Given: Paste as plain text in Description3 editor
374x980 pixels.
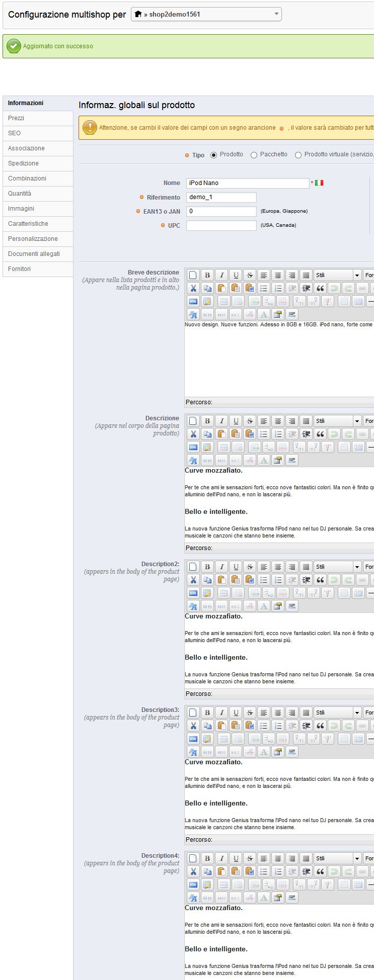Looking at the screenshot, I should point(235,726).
